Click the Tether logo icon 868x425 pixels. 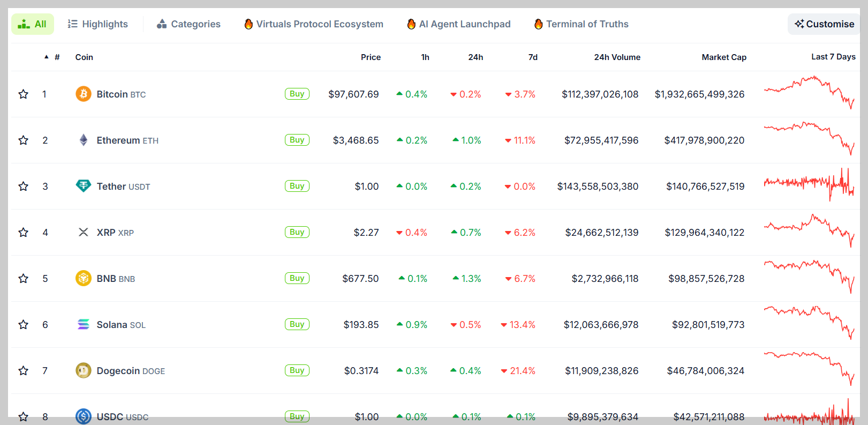tap(84, 187)
